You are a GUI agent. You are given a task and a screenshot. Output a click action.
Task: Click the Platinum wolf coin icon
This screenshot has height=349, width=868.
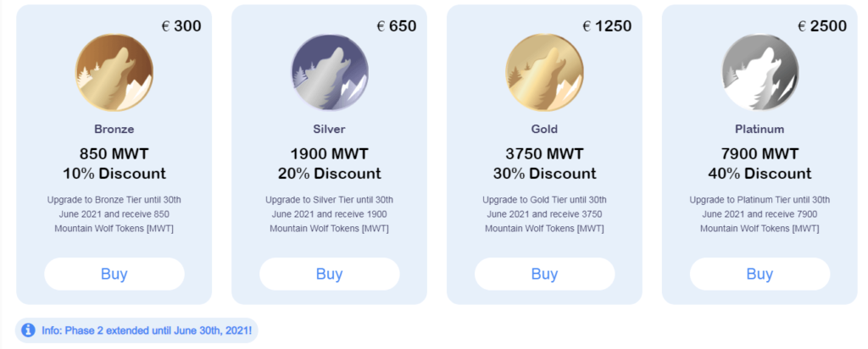759,73
